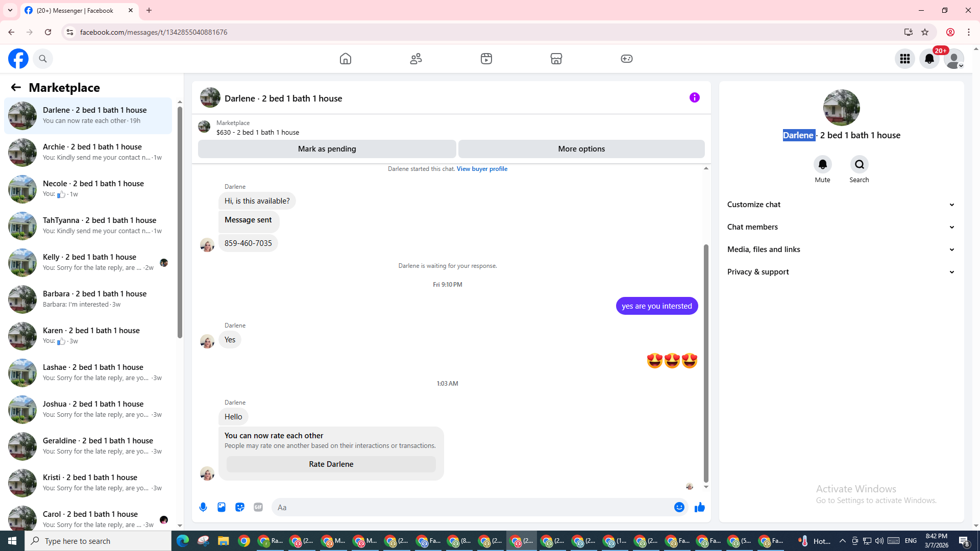This screenshot has width=980, height=551.
Task: Click the conversation list scrollbar thumb
Action: click(180, 222)
